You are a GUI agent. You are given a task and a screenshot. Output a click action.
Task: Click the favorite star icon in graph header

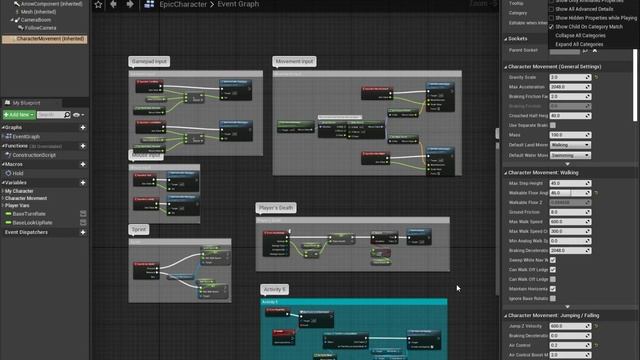click(98, 4)
